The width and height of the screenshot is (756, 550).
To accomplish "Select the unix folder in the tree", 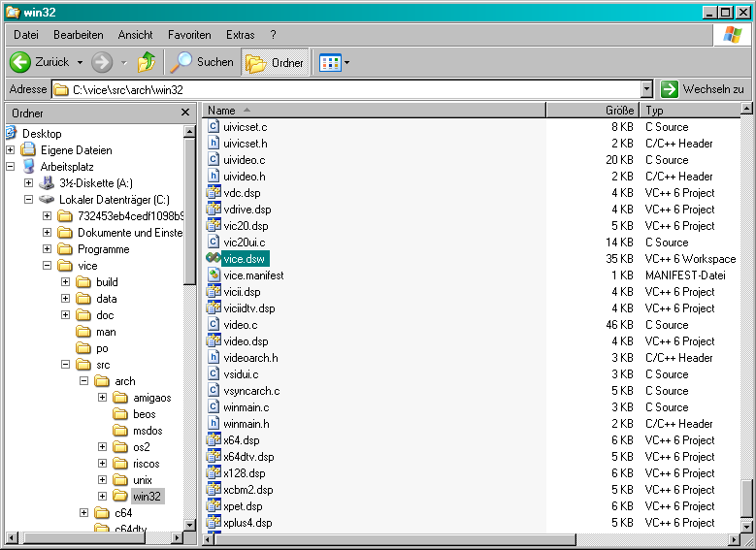I will pos(144,480).
